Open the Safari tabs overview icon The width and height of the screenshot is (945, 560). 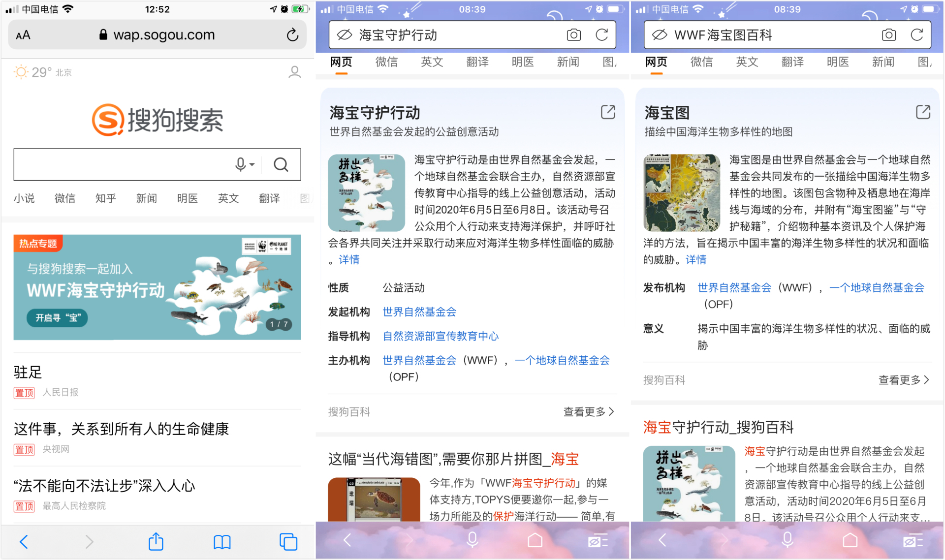(x=288, y=542)
